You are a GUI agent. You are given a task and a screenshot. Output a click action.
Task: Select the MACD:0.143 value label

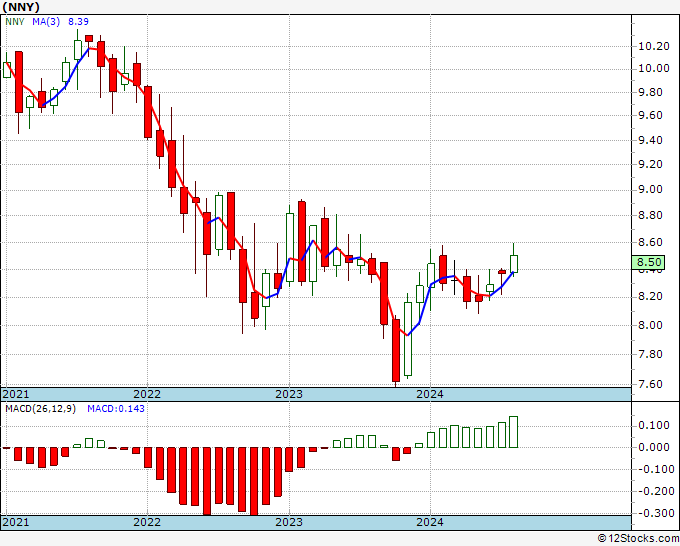(116, 409)
